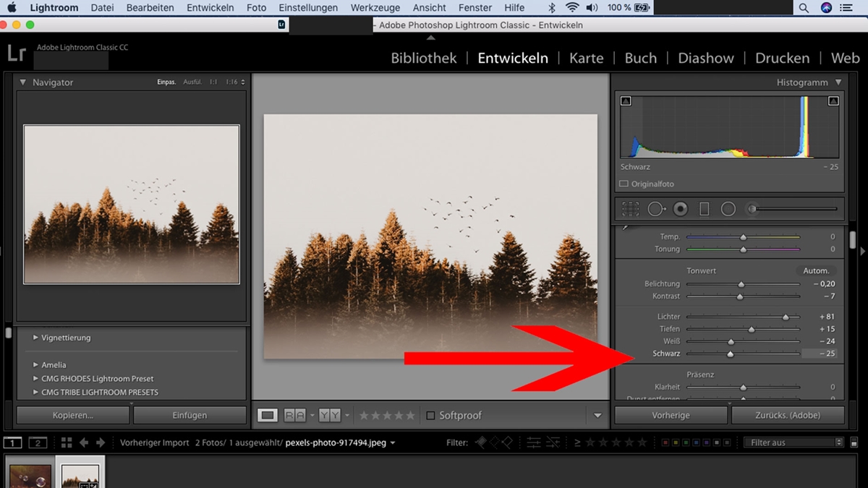This screenshot has height=488, width=868.
Task: Open the Radial Filter tool
Action: pos(728,208)
